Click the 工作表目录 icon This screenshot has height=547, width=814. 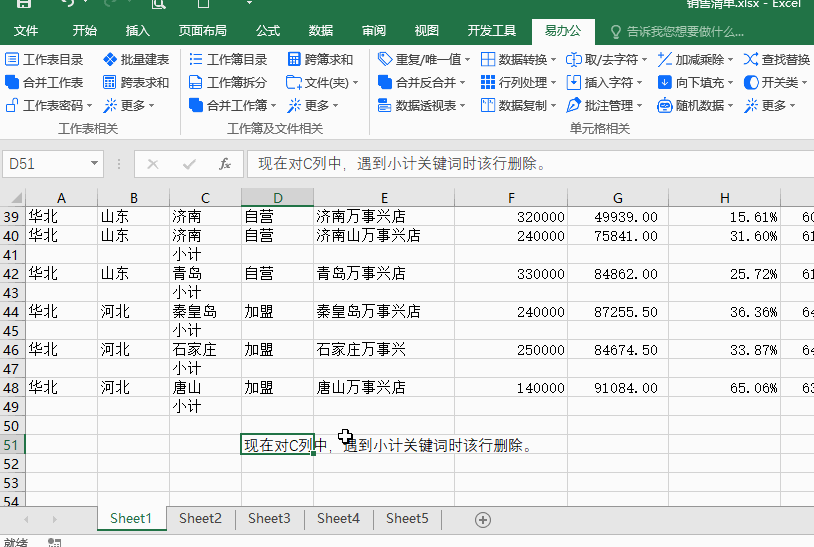click(12, 59)
